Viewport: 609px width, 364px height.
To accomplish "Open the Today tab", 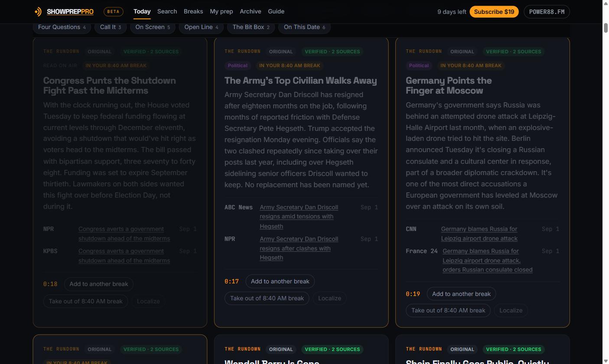I will pos(142,11).
